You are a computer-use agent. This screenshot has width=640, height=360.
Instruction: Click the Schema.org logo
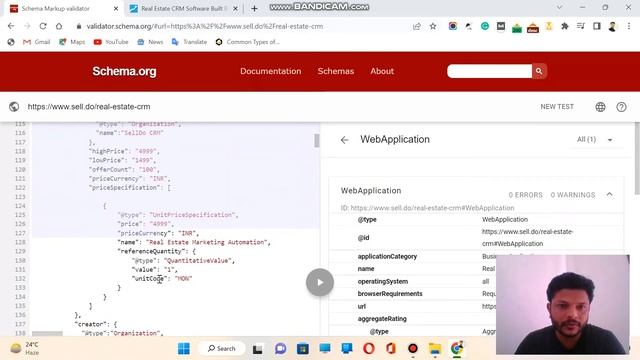(x=124, y=71)
